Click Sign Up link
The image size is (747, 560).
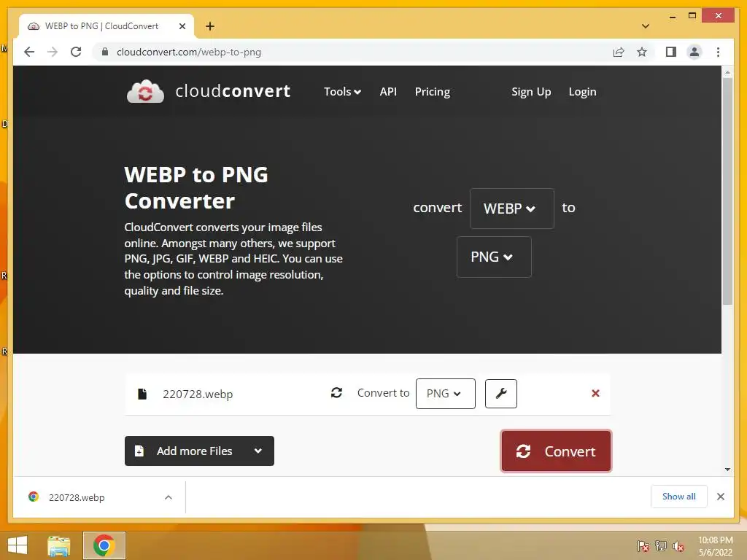(x=531, y=91)
